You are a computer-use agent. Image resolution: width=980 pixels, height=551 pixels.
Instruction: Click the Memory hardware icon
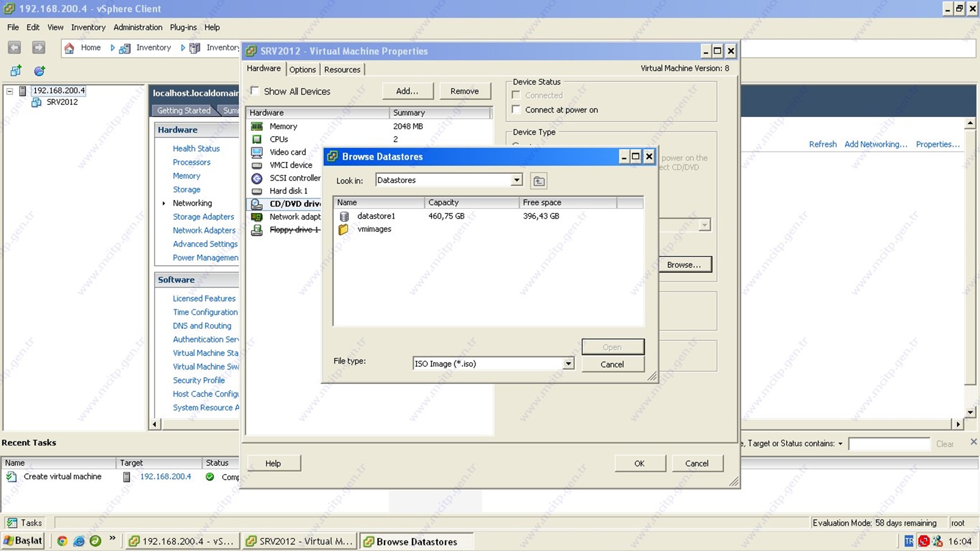coord(257,126)
